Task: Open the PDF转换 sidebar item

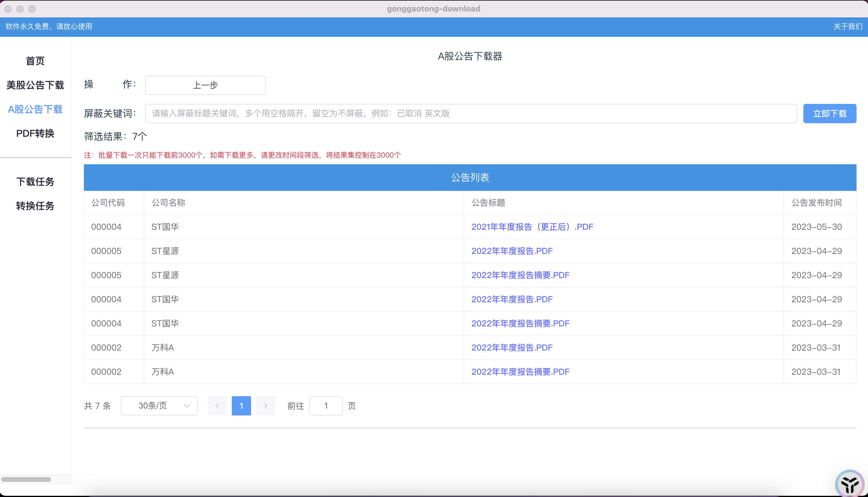Action: [35, 133]
